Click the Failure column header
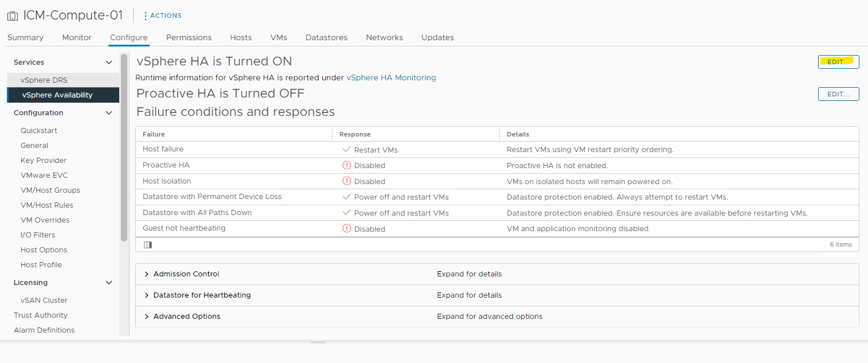The width and height of the screenshot is (868, 363). click(154, 134)
